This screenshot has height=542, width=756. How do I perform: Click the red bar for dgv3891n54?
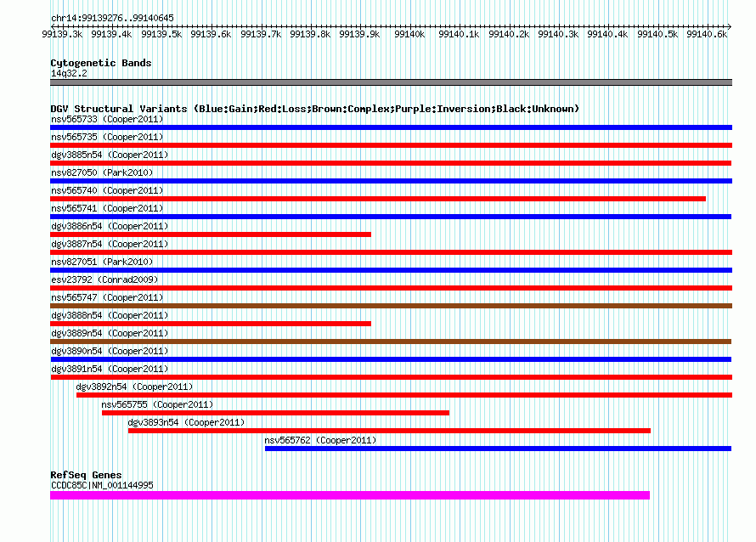[x=391, y=377]
